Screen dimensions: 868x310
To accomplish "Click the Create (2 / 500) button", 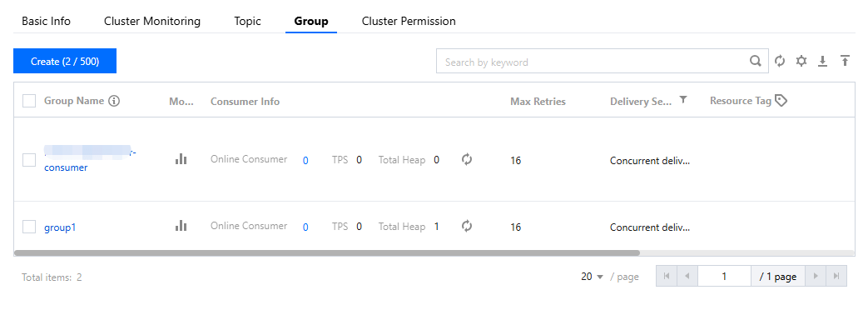I will (x=65, y=61).
